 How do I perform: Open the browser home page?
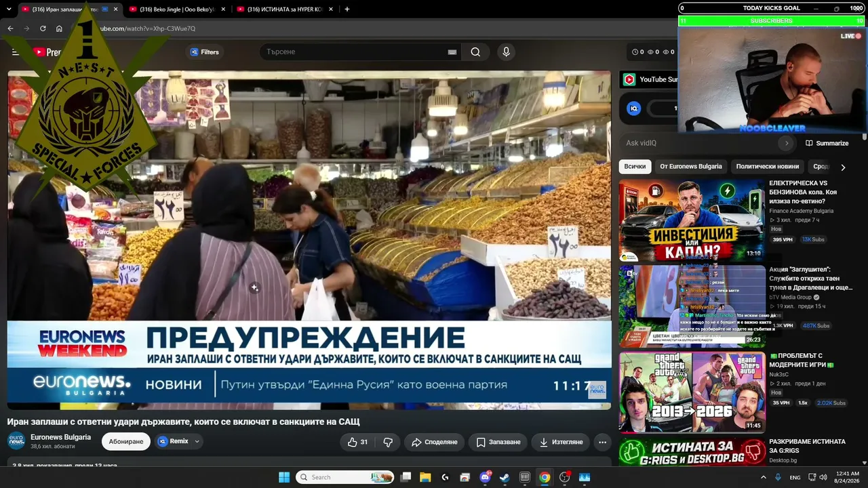(59, 28)
